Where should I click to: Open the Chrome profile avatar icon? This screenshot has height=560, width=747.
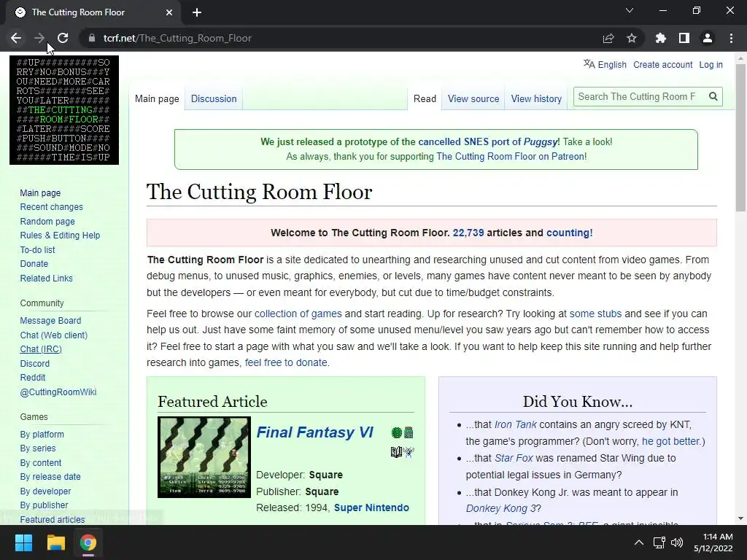[707, 38]
